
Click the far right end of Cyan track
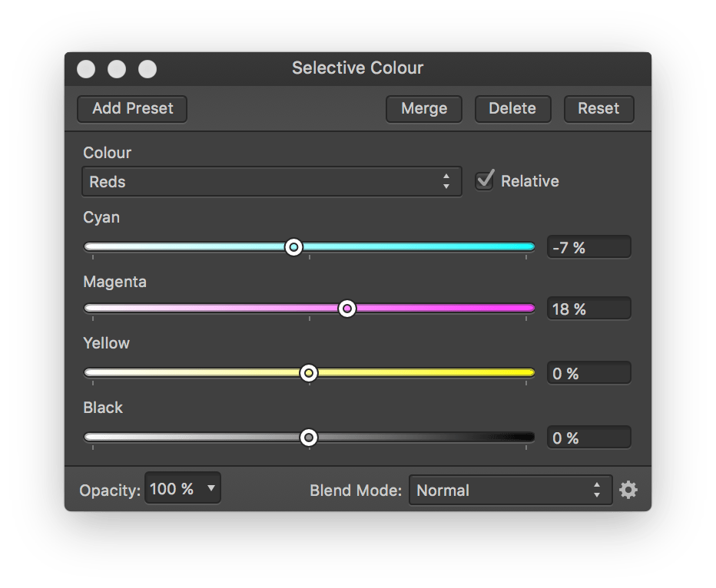click(x=529, y=247)
